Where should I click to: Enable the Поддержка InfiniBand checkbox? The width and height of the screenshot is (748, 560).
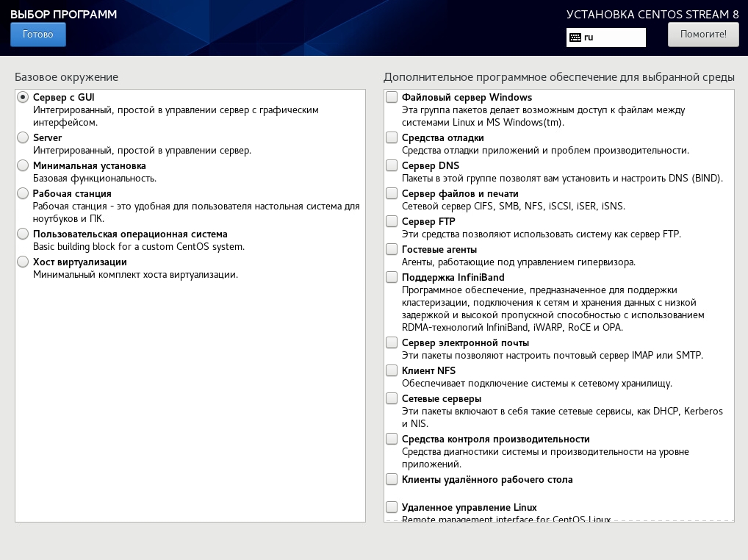coord(392,277)
